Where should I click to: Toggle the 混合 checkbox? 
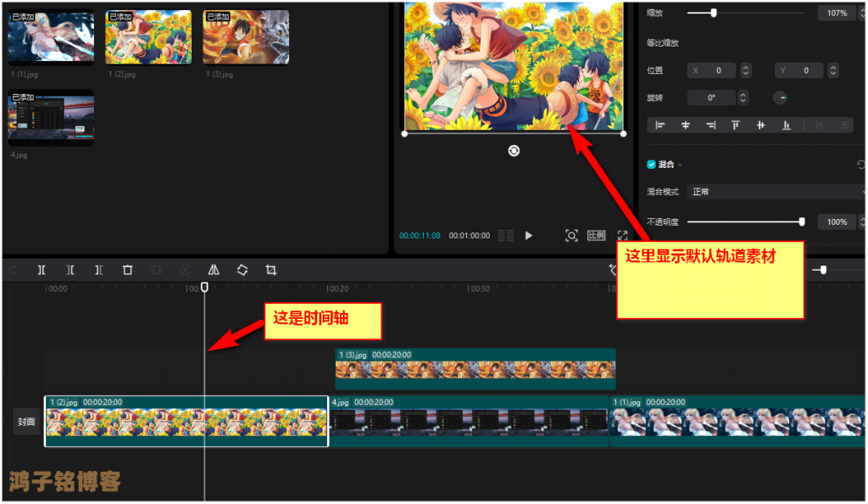(x=651, y=165)
